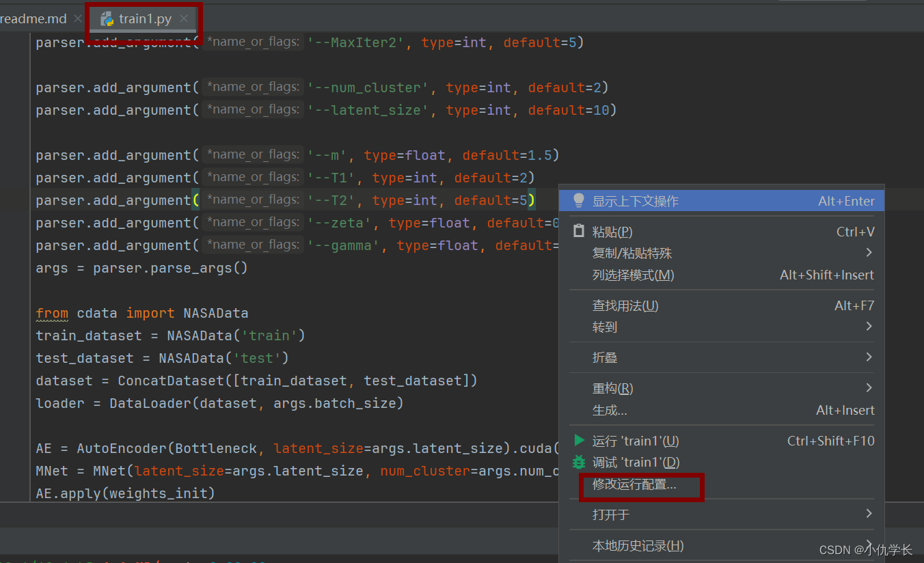This screenshot has width=924, height=563.
Task: Open the readme.md editor tab
Action: click(x=33, y=19)
